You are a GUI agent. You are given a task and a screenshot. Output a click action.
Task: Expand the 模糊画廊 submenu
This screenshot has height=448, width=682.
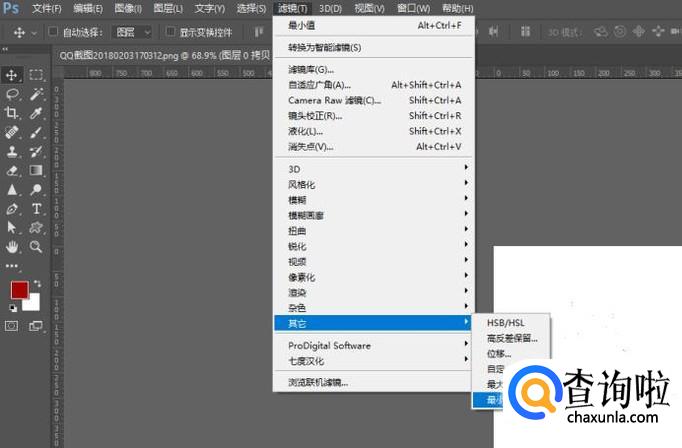point(374,215)
